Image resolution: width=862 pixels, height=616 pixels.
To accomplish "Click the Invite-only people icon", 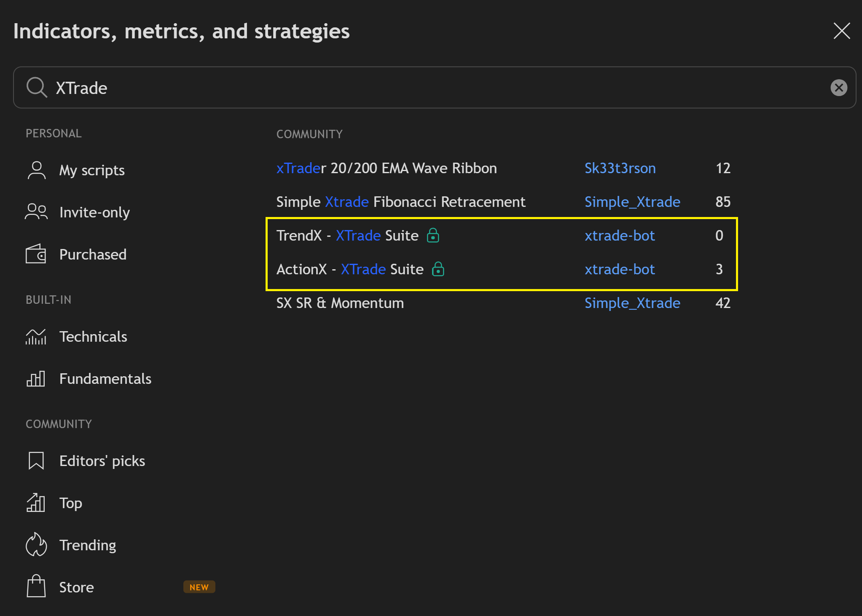I will tap(36, 212).
